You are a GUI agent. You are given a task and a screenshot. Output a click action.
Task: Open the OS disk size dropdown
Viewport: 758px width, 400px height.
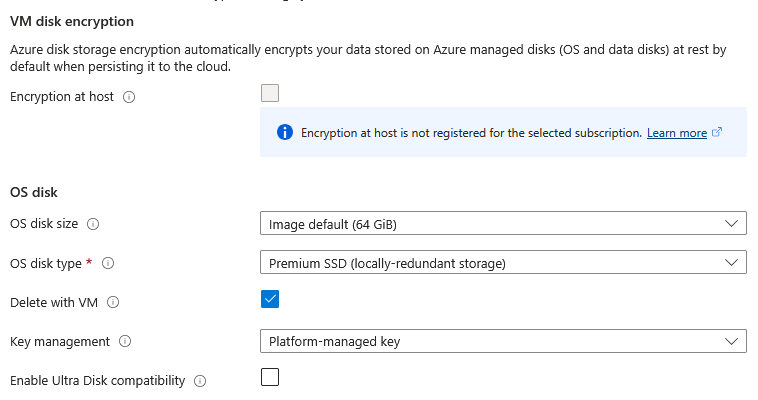(x=503, y=223)
